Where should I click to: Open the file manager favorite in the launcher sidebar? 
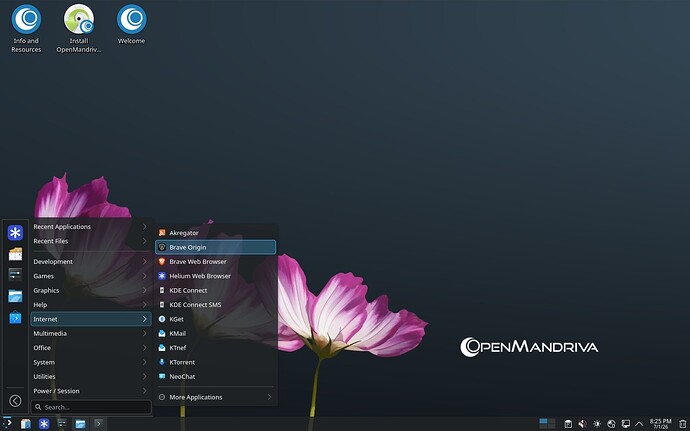point(15,296)
